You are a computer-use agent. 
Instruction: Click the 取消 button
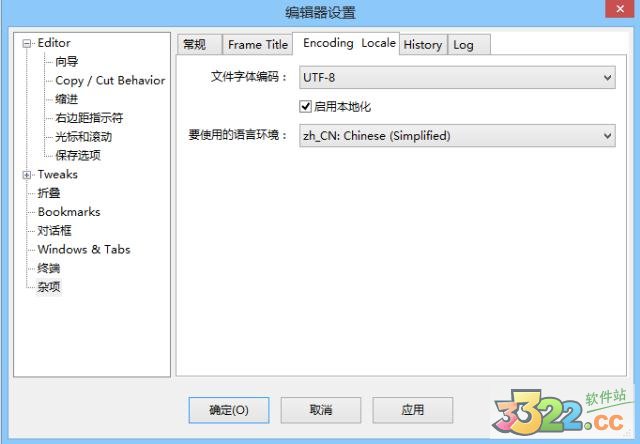[320, 410]
